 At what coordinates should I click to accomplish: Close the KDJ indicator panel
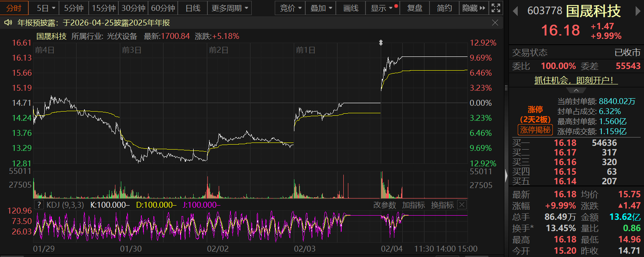click(x=462, y=205)
